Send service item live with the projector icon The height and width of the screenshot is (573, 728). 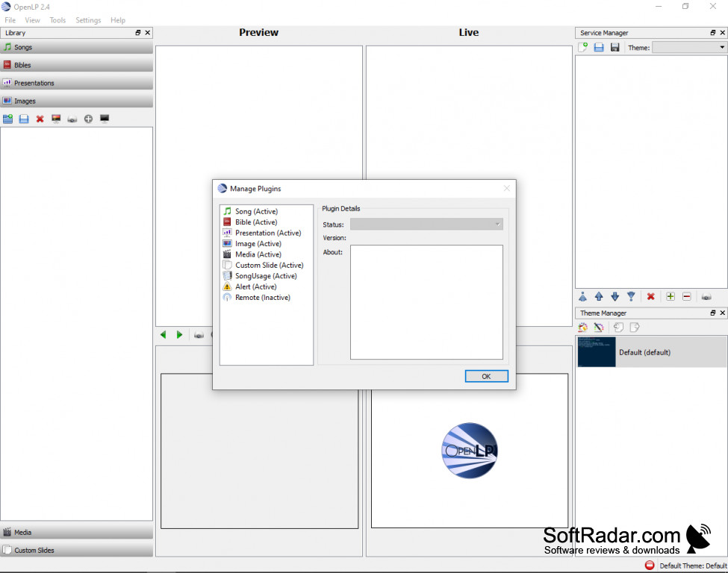(706, 297)
